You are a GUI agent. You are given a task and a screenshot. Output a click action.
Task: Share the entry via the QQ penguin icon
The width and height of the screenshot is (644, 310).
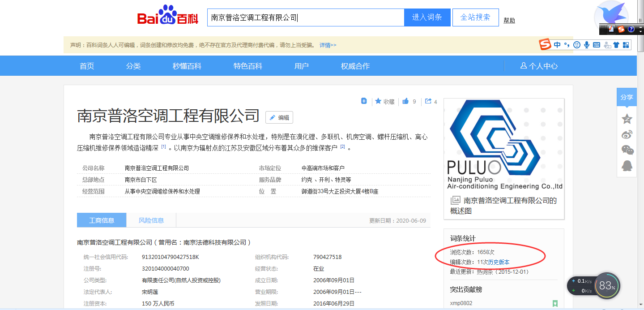627,166
